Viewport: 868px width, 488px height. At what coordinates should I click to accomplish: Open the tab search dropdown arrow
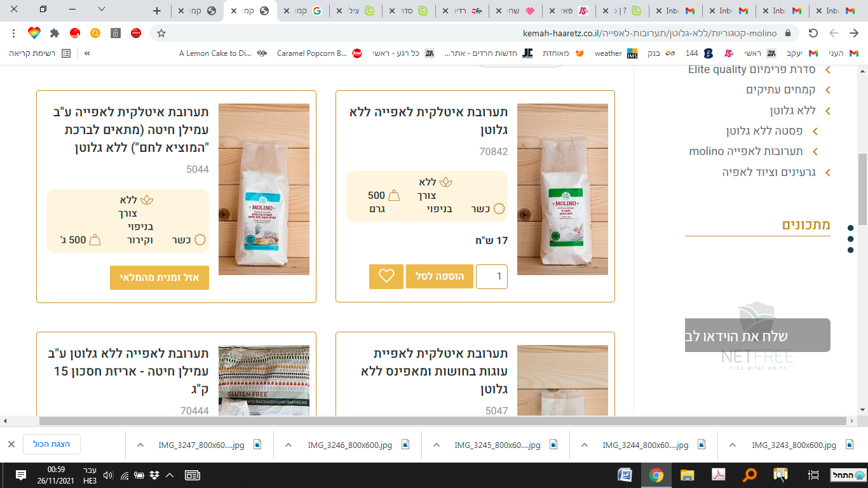click(102, 10)
